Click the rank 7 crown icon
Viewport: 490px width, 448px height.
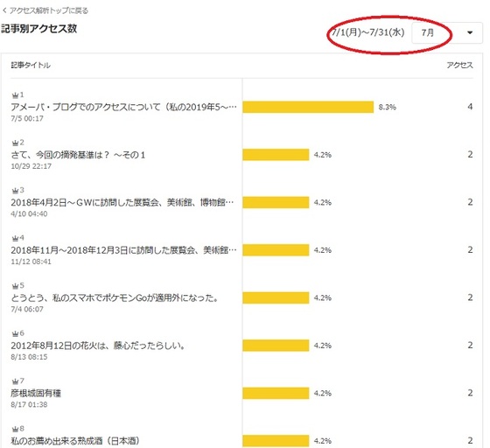tap(15, 381)
